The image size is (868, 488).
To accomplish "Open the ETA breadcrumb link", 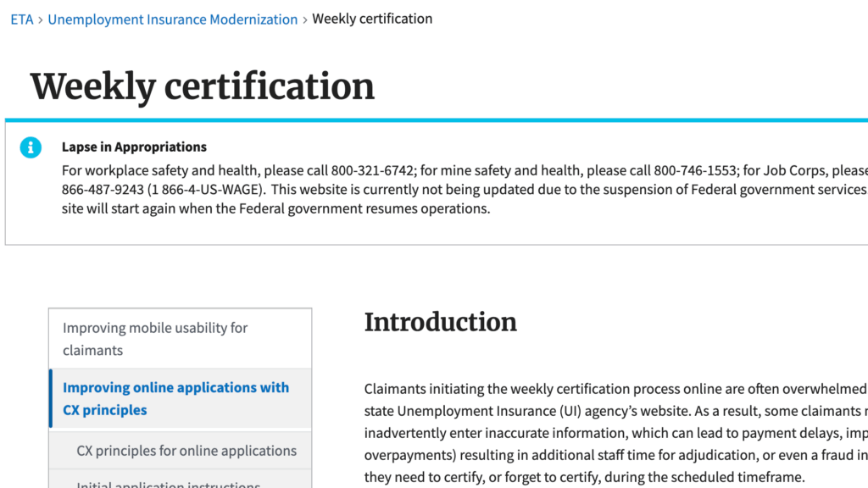I will click(x=22, y=19).
